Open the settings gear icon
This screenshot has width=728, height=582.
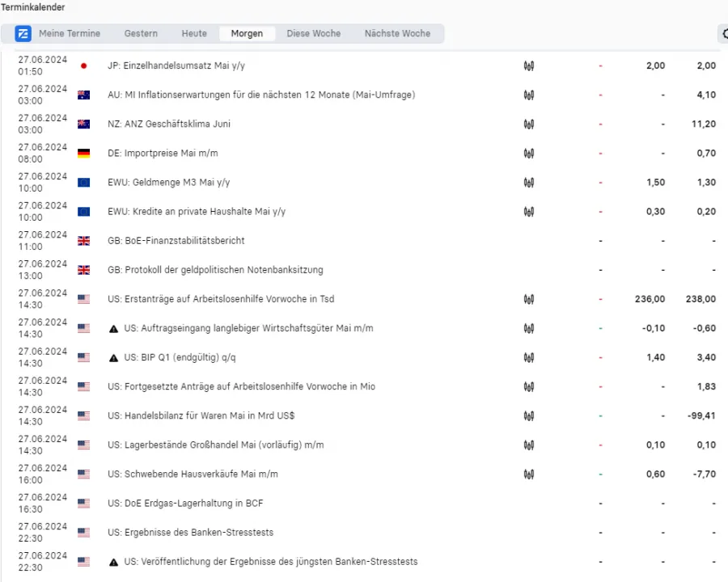pyautogui.click(x=724, y=34)
